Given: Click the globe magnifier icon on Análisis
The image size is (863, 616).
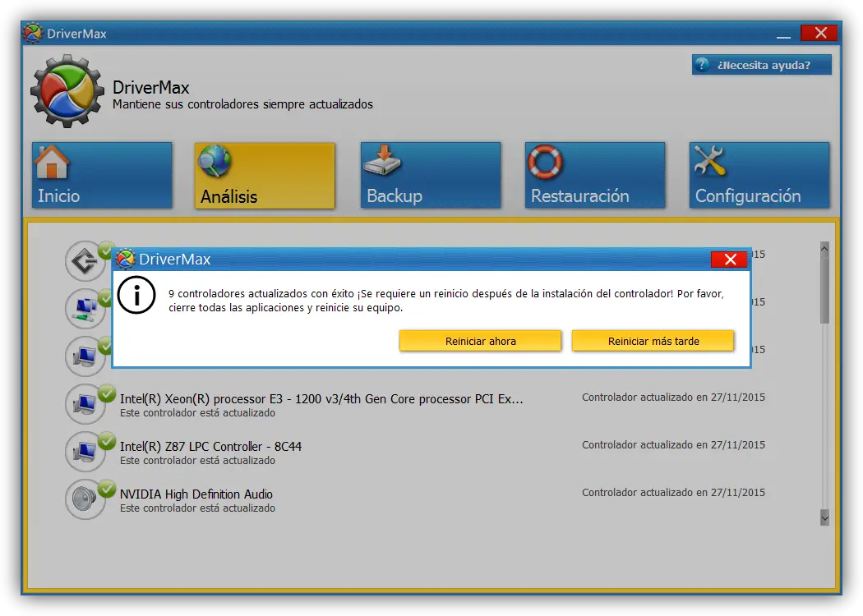Looking at the screenshot, I should (x=215, y=161).
